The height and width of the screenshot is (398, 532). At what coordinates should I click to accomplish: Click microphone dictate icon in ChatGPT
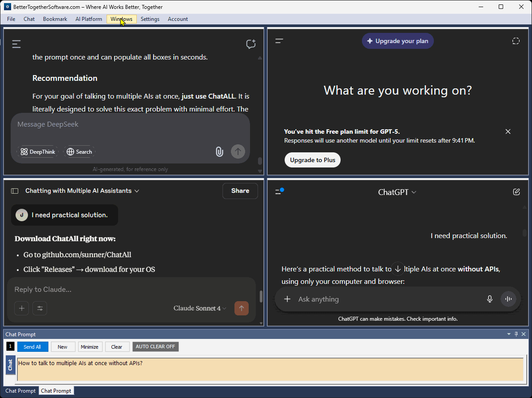pyautogui.click(x=489, y=299)
